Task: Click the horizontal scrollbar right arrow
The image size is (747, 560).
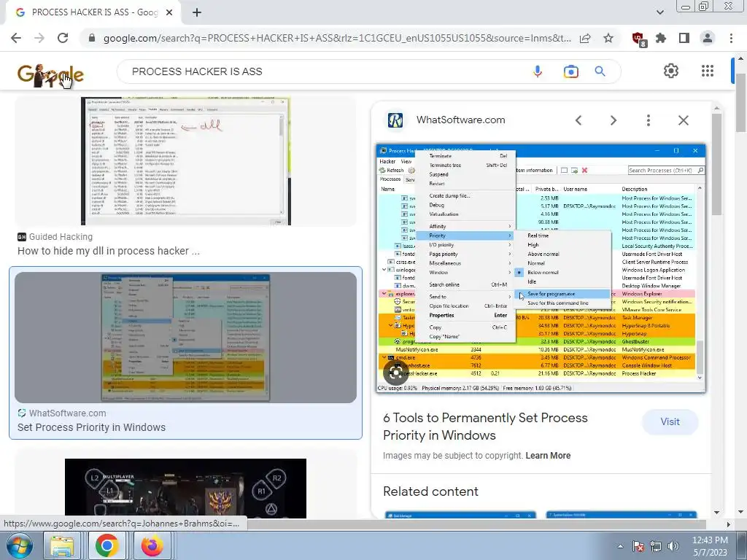Action: 728,524
